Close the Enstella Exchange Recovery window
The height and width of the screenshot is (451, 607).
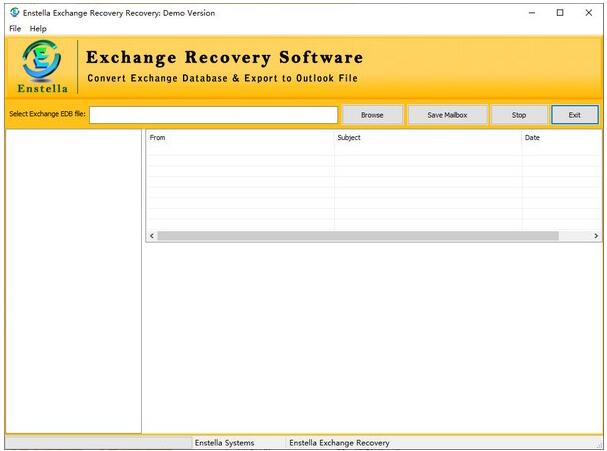click(588, 13)
